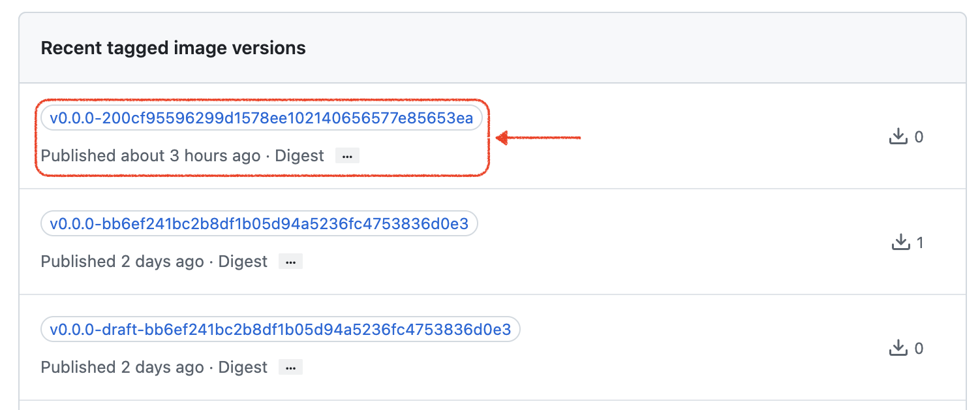Screen dimensions: 980x410
Task: Expand digest ellipsis under the non-draft bb6ef241 tag
Action: [290, 262]
